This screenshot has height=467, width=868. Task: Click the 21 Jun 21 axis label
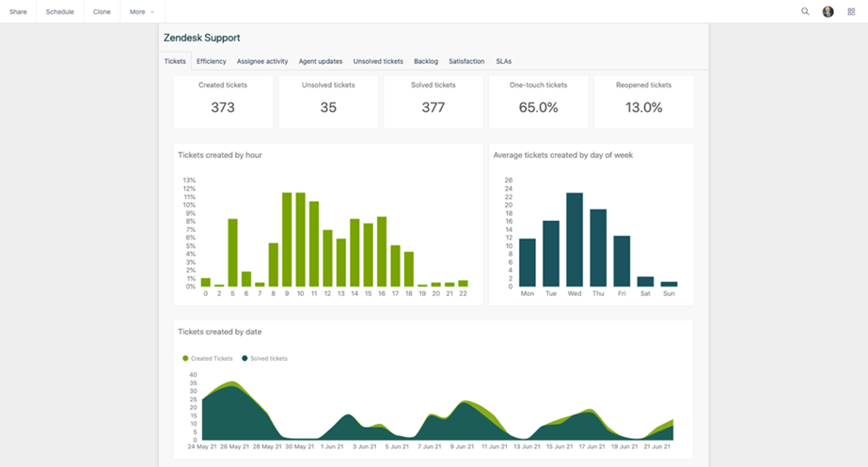657,446
